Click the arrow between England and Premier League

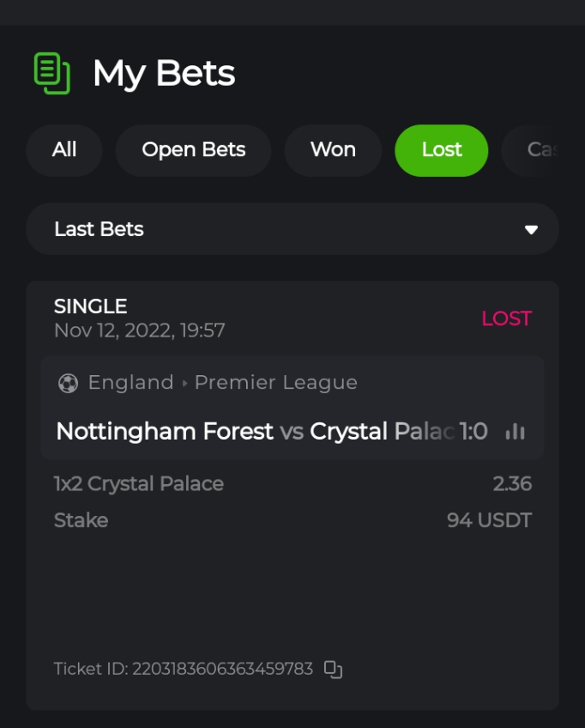coord(184,384)
